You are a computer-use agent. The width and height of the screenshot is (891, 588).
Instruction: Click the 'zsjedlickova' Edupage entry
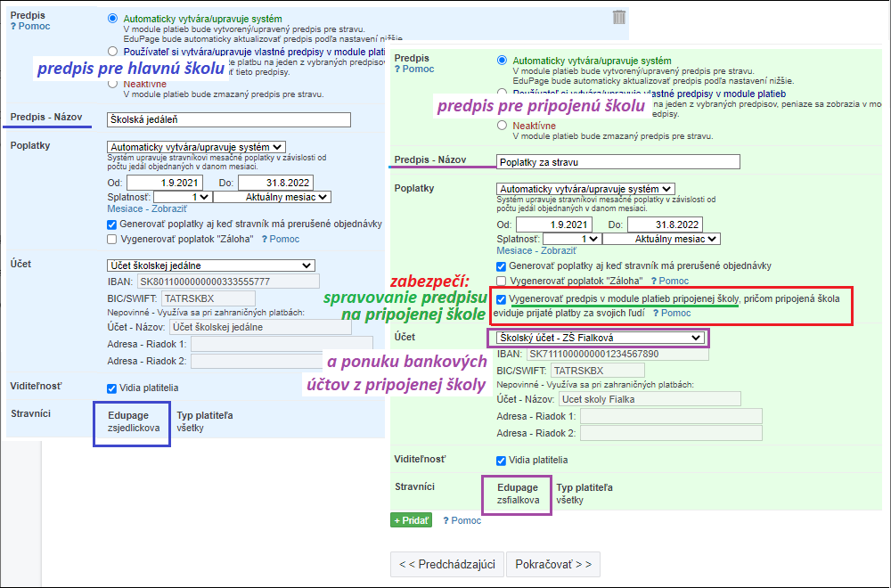tap(134, 428)
